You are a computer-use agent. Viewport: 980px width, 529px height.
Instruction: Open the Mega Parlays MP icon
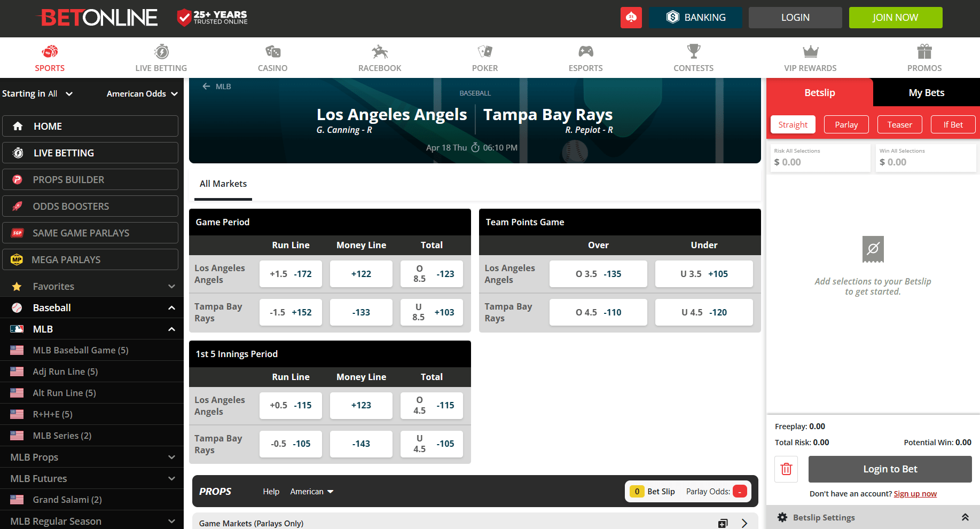[17, 259]
